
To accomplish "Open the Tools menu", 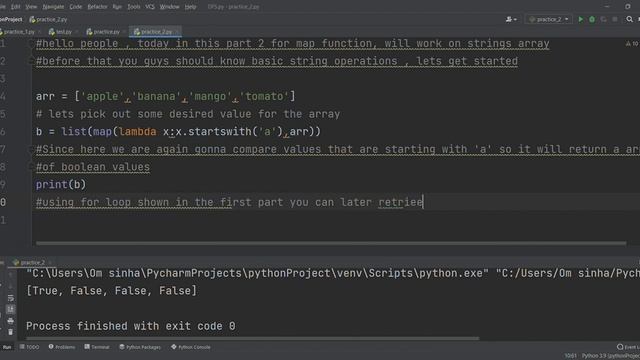I will pos(133,7).
